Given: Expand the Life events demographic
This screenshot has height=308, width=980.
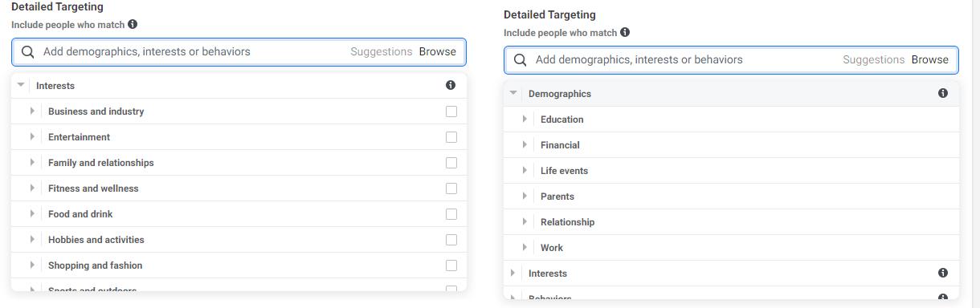Looking at the screenshot, I should pos(525,171).
